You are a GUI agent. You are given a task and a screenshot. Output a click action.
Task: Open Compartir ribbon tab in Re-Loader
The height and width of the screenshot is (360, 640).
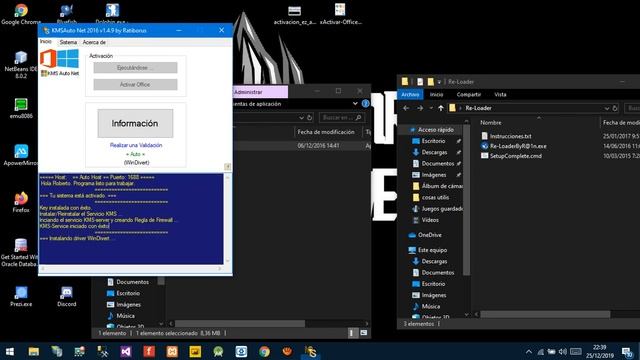point(469,94)
